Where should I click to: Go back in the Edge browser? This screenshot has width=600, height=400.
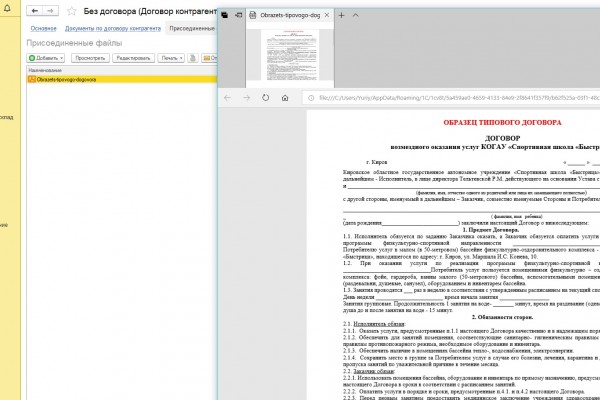tap(227, 98)
